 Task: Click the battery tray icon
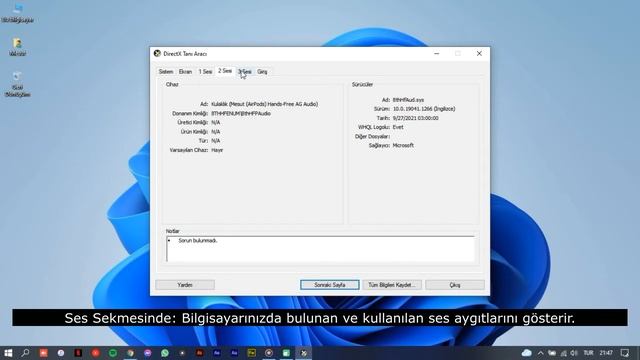pyautogui.click(x=552, y=353)
